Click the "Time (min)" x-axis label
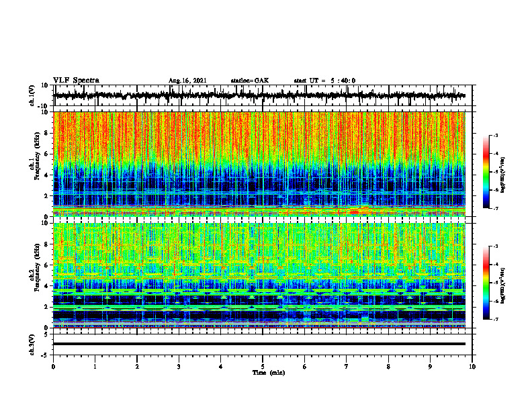532x411 pixels. 269,373
